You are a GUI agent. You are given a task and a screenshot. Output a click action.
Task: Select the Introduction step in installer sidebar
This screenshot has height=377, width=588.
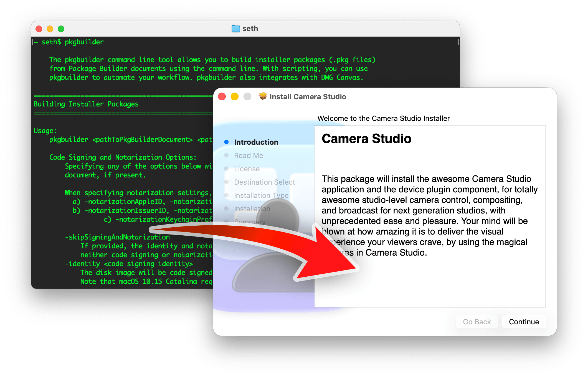[256, 142]
